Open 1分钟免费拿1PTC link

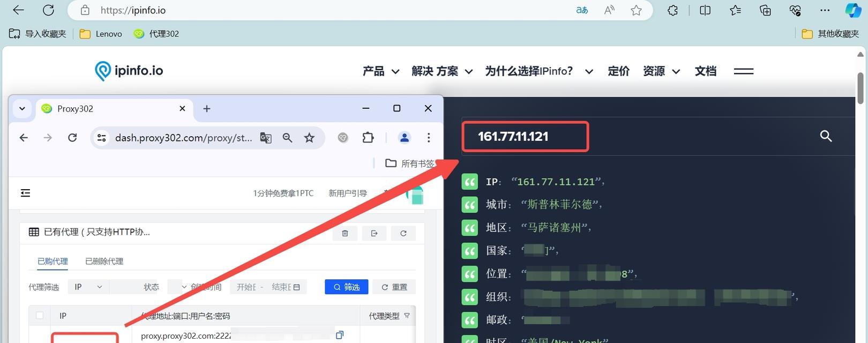click(283, 193)
